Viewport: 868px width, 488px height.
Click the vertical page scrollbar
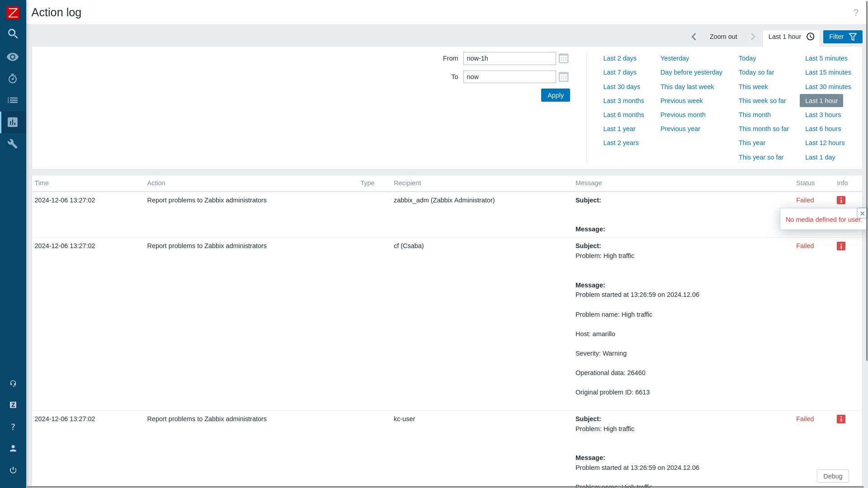(x=866, y=181)
